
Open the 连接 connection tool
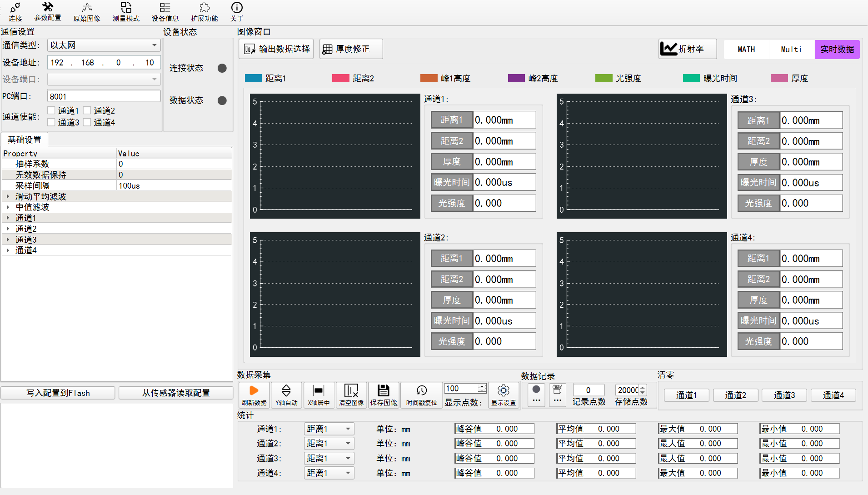pos(15,12)
